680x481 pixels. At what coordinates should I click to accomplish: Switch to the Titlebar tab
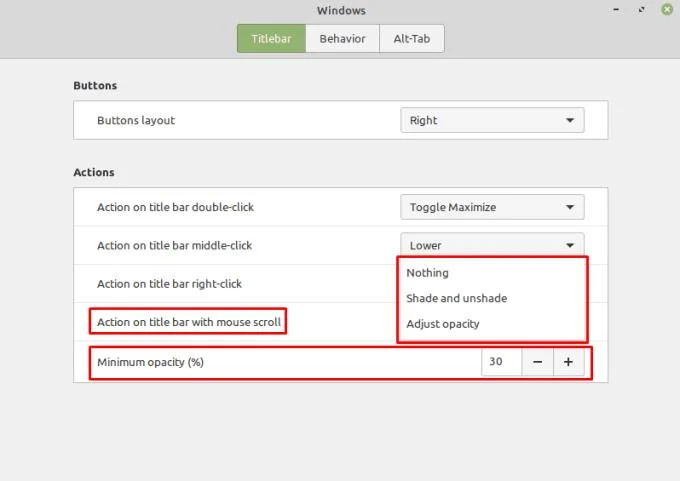(x=271, y=39)
